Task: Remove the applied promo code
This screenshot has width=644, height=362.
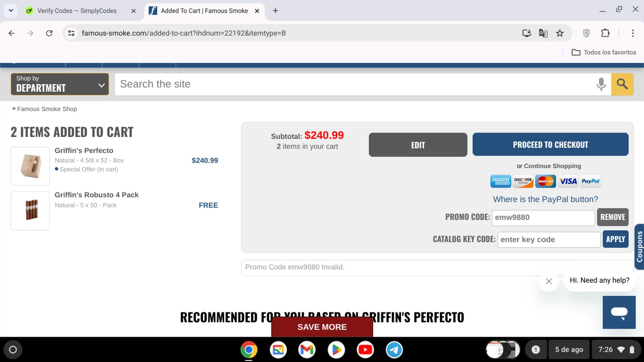Action: tap(613, 217)
